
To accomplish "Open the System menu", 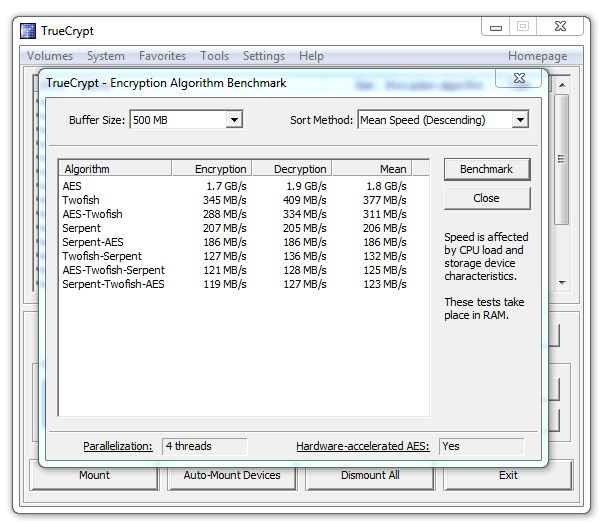I will coord(106,56).
